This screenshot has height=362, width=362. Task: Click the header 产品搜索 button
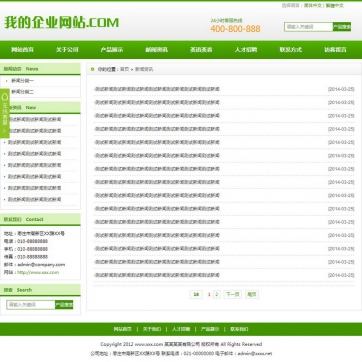pos(342,27)
